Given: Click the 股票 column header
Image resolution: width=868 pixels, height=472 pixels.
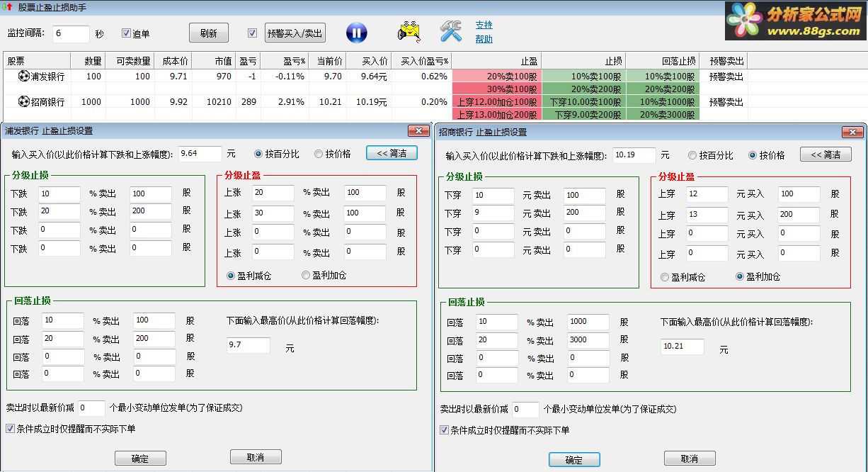Looking at the screenshot, I should [x=37, y=61].
